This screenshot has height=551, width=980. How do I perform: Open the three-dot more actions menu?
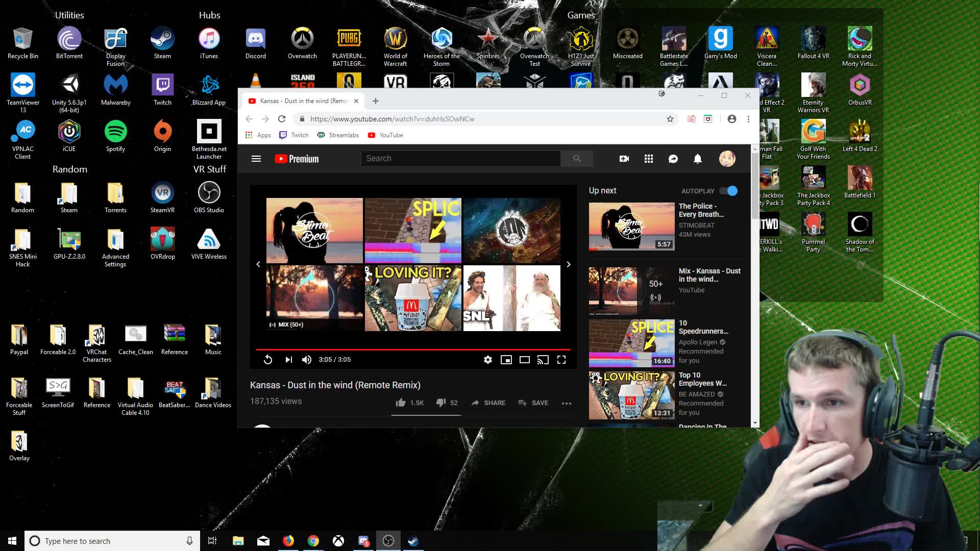566,403
